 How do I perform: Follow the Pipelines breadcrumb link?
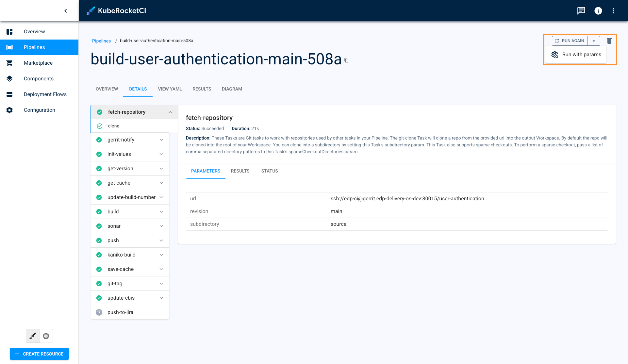click(x=101, y=41)
